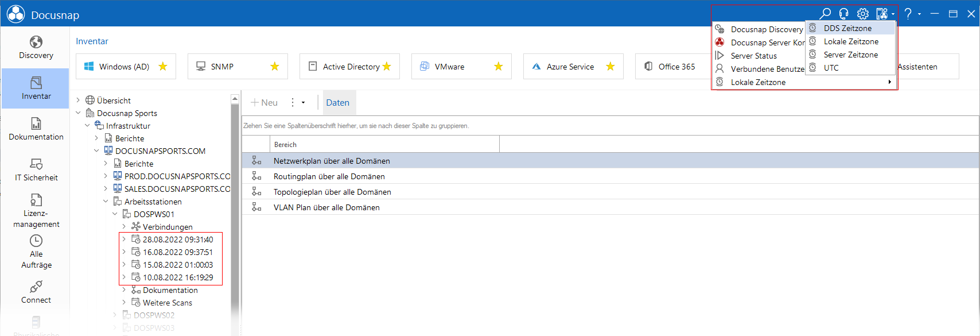Click the search magnifier icon in title bar
The height and width of the screenshot is (336, 980).
pos(825,14)
